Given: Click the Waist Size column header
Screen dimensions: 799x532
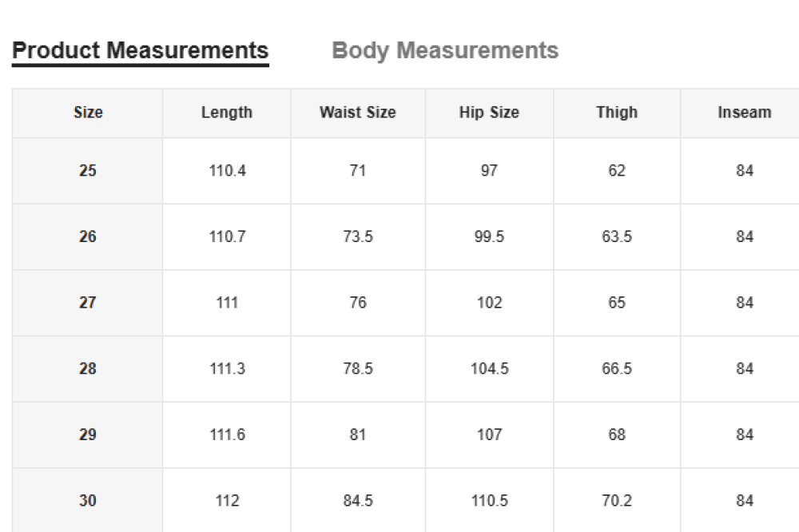Looking at the screenshot, I should pos(358,113).
